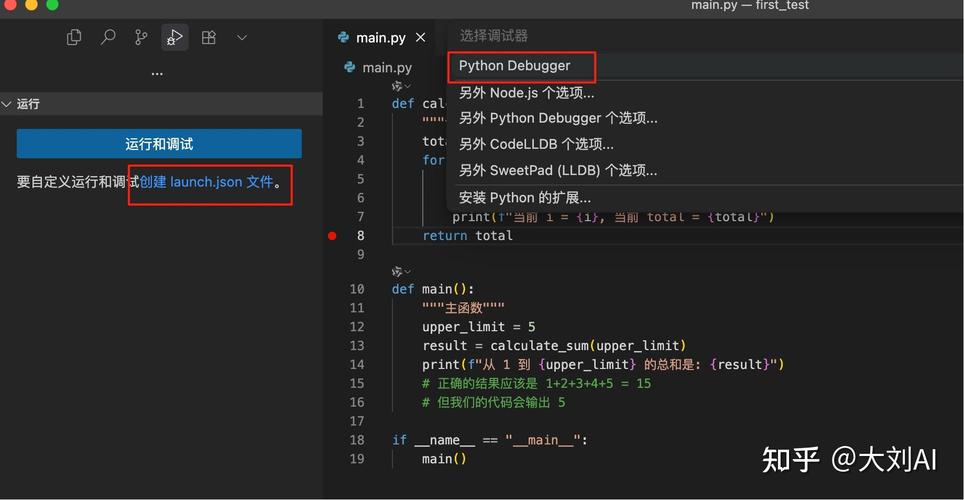The width and height of the screenshot is (964, 500).
Task: Open the sidebar more actions ellipsis
Action: click(x=157, y=74)
